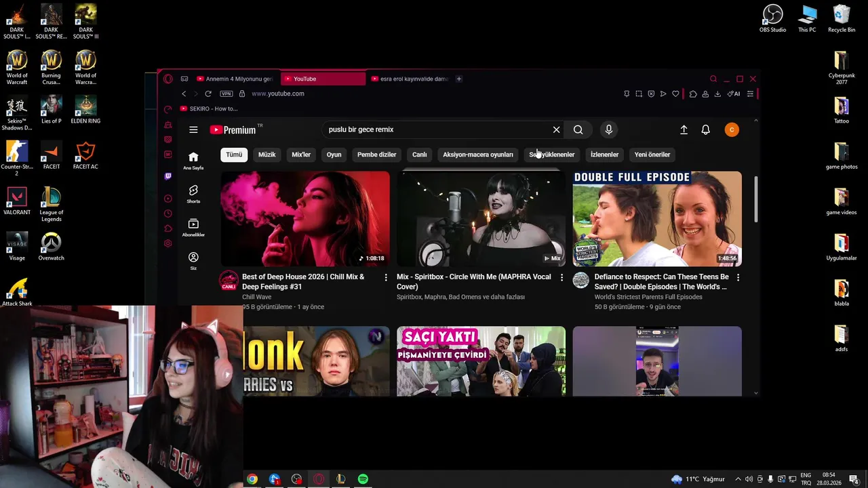This screenshot has width=868, height=488.
Task: Go back in browser history
Action: click(184, 94)
